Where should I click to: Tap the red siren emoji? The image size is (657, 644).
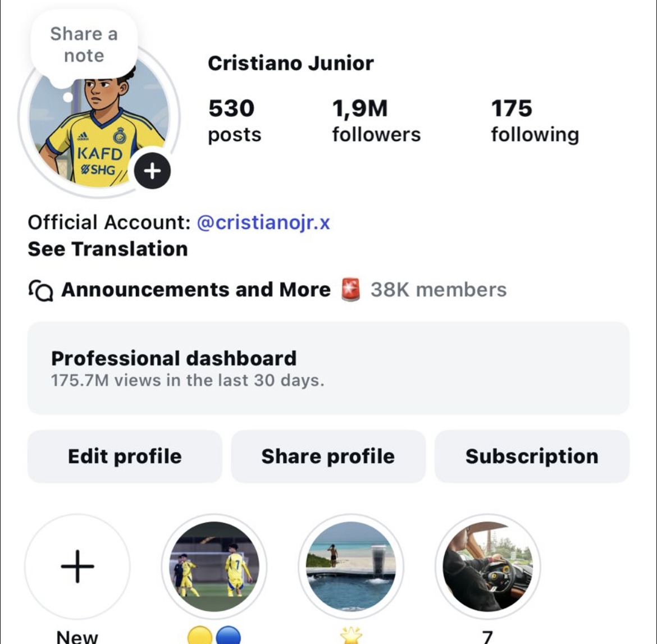click(351, 290)
